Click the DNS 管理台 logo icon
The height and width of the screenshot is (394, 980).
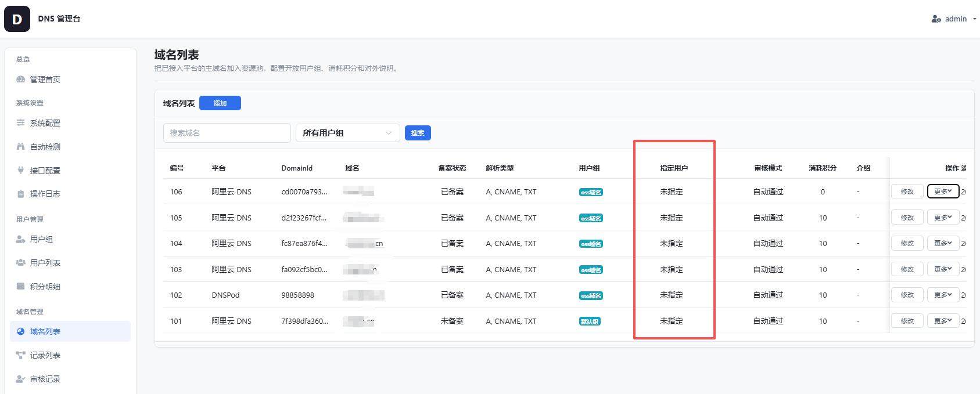[x=17, y=19]
